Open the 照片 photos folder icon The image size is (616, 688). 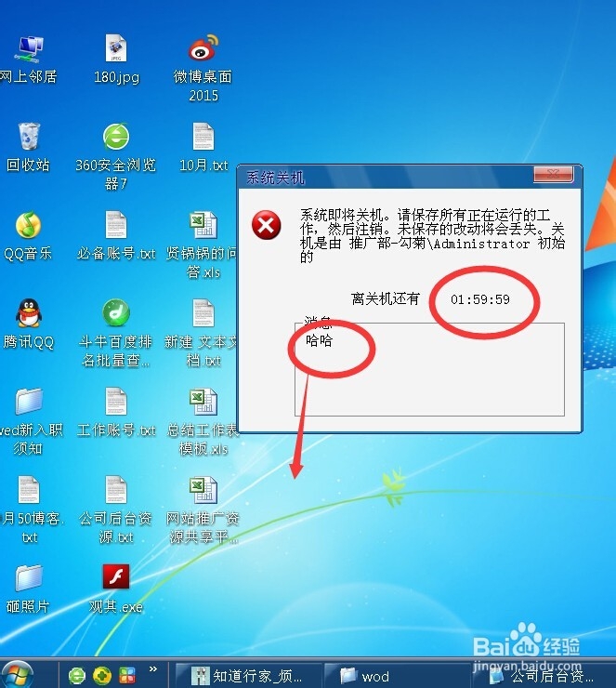pos(29,578)
